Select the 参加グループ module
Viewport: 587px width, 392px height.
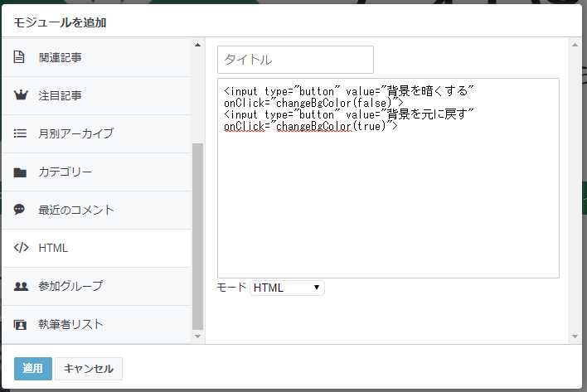(96, 287)
